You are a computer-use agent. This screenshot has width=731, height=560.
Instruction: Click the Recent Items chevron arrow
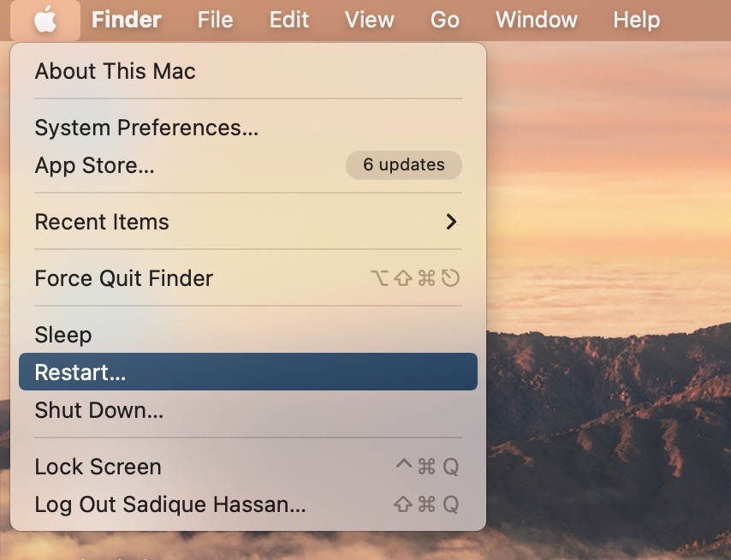pyautogui.click(x=451, y=222)
